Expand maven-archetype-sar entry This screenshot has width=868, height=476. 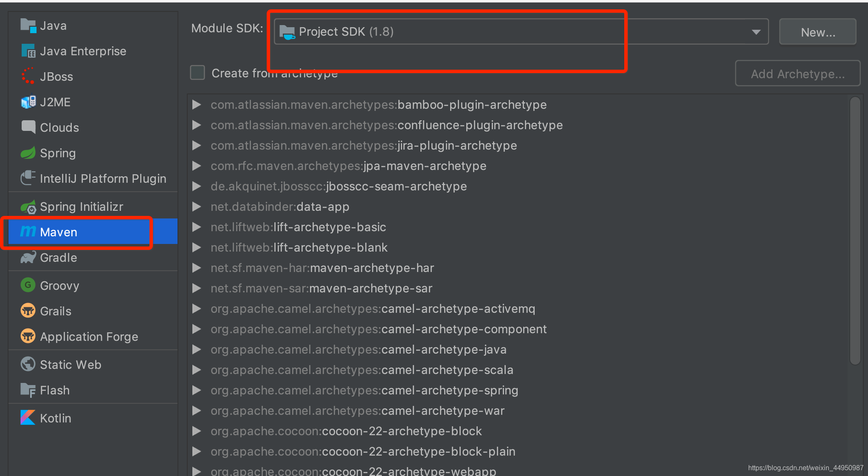pos(197,288)
